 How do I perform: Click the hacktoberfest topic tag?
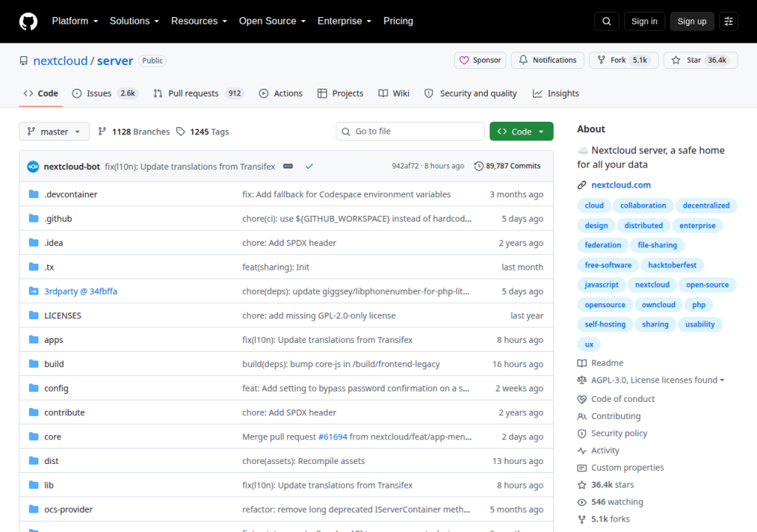click(x=672, y=265)
